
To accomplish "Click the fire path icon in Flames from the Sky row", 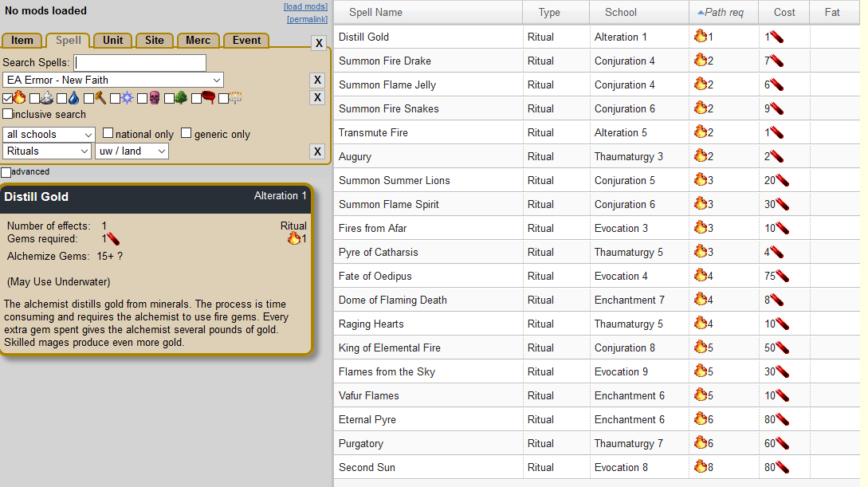I will (701, 371).
